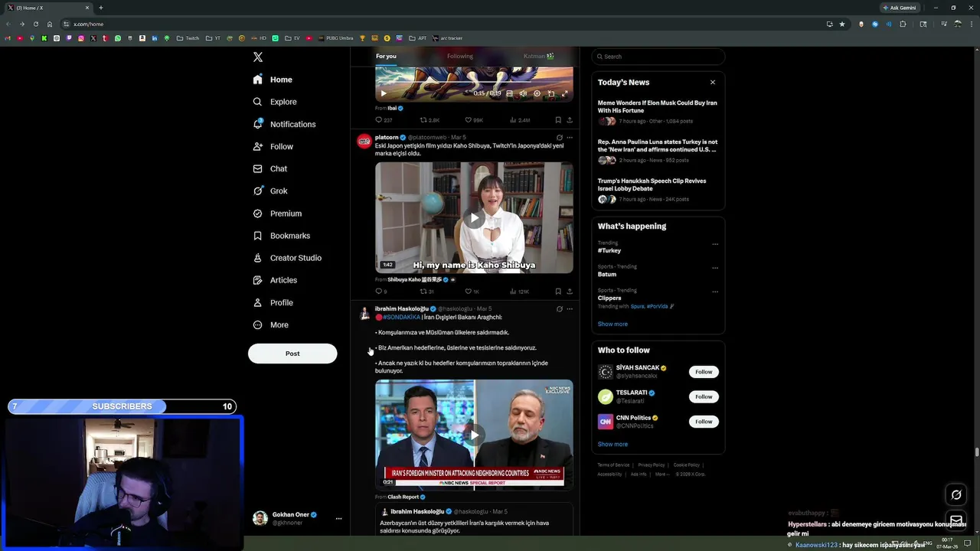
Task: View platcorn post analytics 121K
Action: pos(520,292)
